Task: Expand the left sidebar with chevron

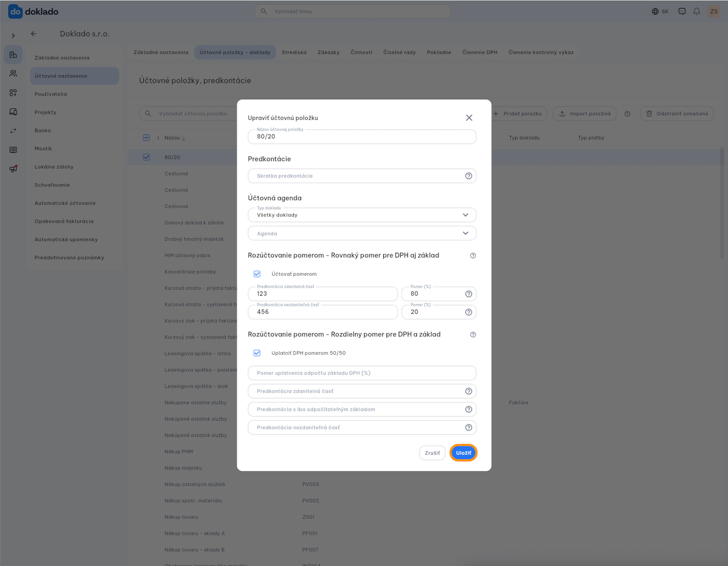Action: [x=13, y=36]
